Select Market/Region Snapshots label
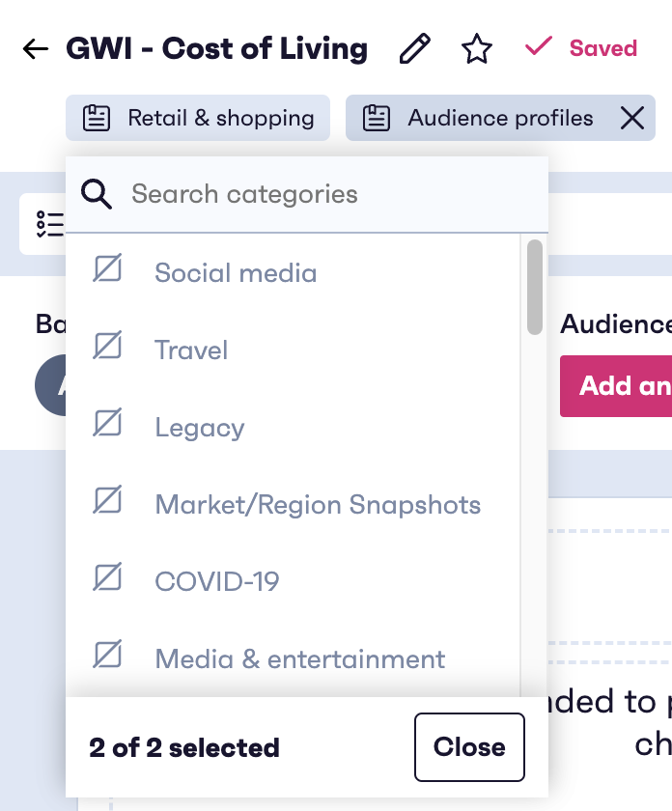672x811 pixels. click(319, 504)
